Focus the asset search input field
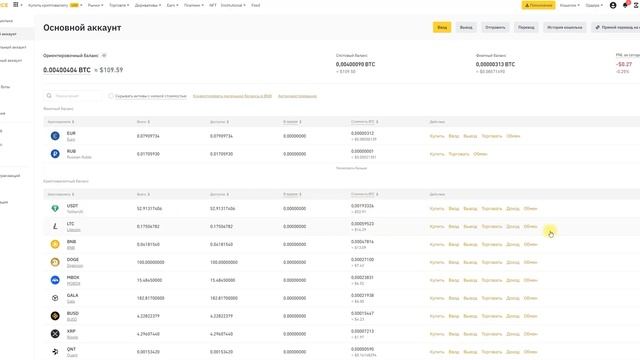This screenshot has width=640, height=360. (x=72, y=96)
